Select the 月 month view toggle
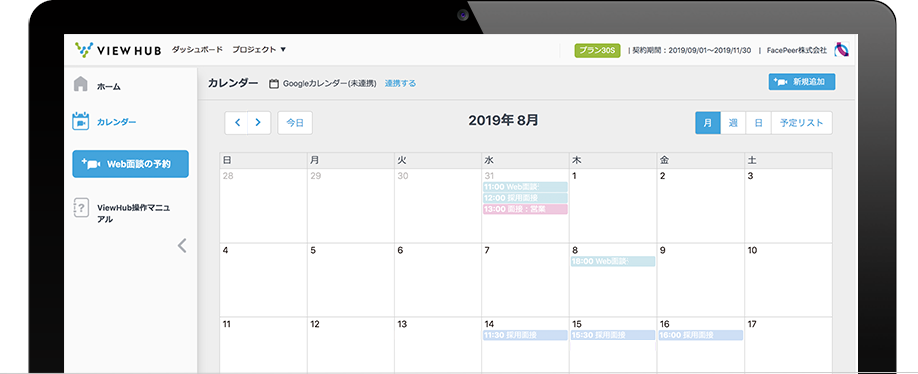Image resolution: width=918 pixels, height=374 pixels. pyautogui.click(x=708, y=123)
